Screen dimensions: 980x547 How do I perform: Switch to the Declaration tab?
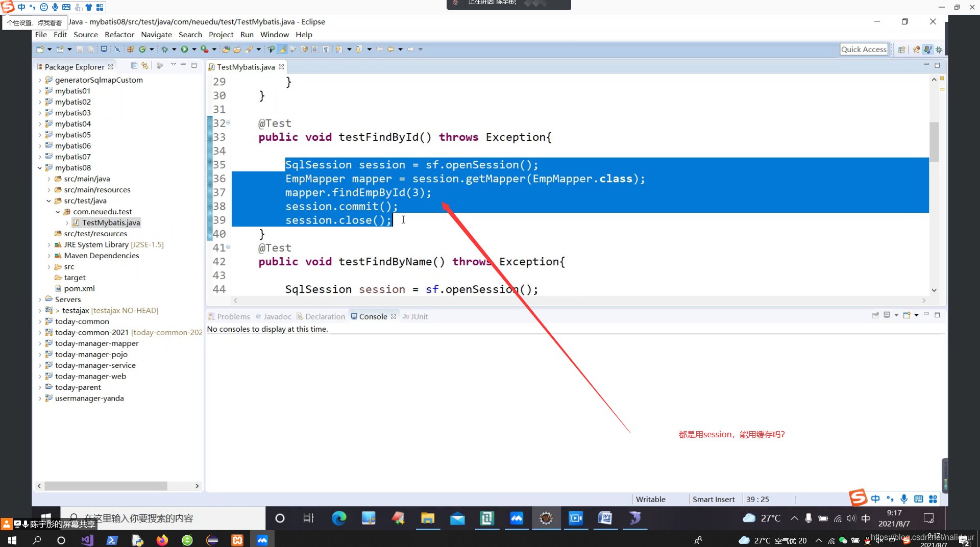[321, 316]
